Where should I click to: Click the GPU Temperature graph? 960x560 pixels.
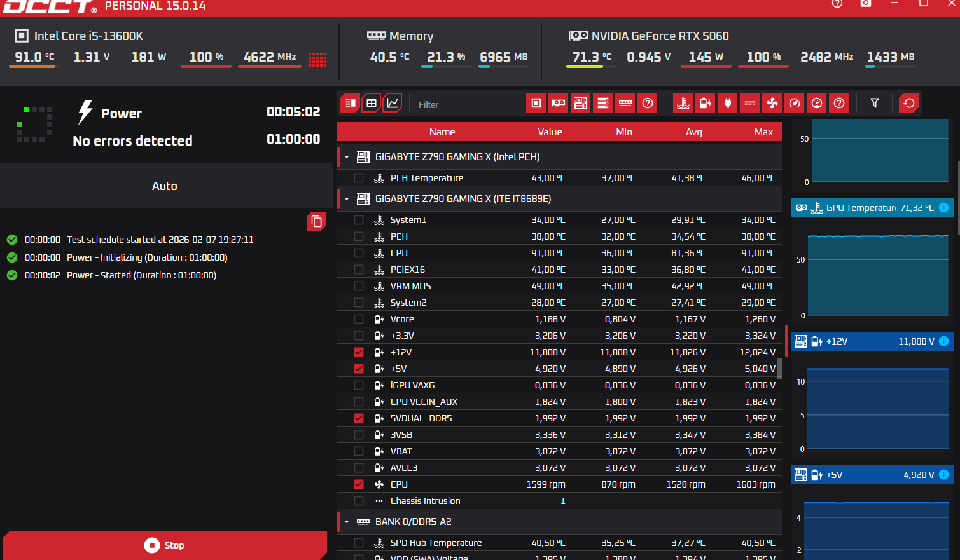[x=878, y=275]
